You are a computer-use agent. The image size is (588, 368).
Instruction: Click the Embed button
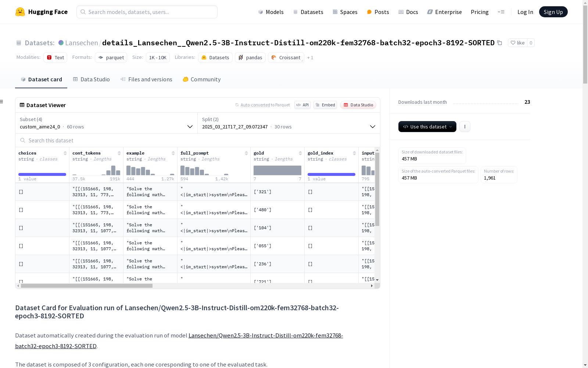tap(325, 105)
